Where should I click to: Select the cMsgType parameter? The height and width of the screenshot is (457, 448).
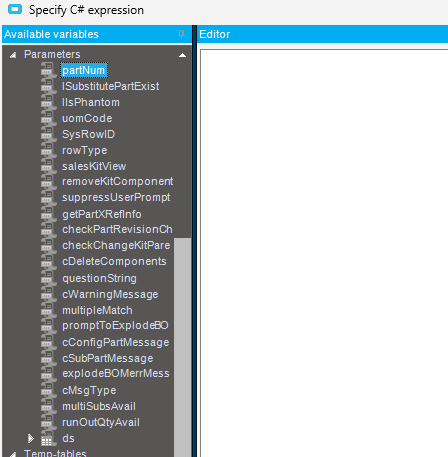[89, 390]
